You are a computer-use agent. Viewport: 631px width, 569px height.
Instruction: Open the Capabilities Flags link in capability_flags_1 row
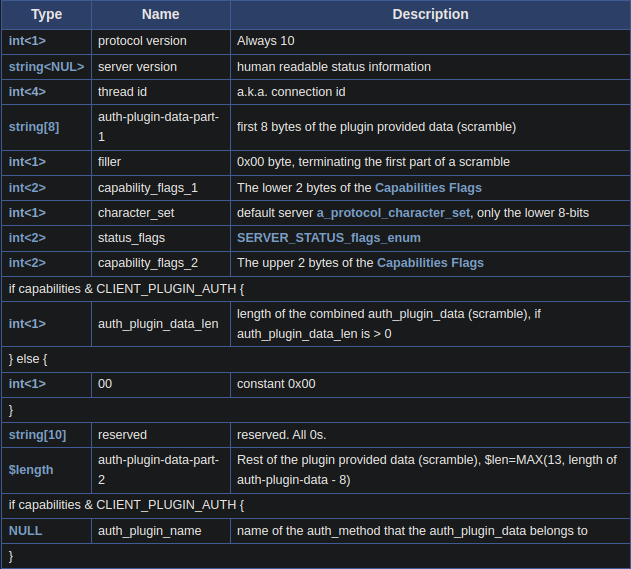(x=428, y=188)
